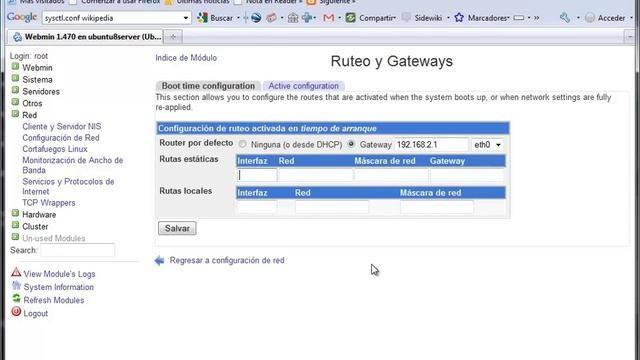Click the blue back arrow icon

[x=159, y=260]
